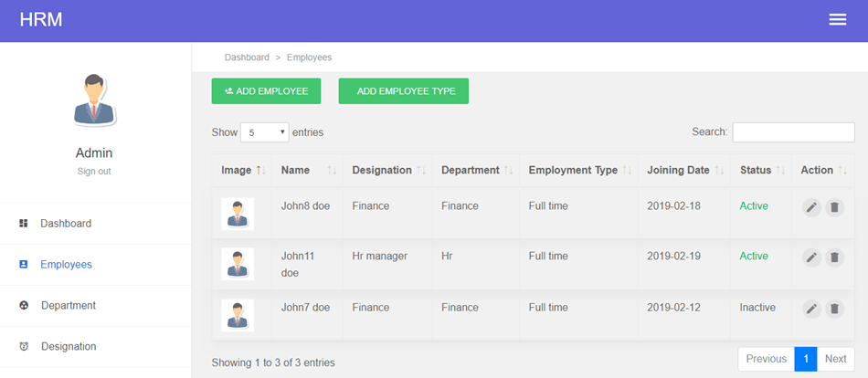
Task: Click the Designation clock icon in sidebar
Action: (x=24, y=346)
